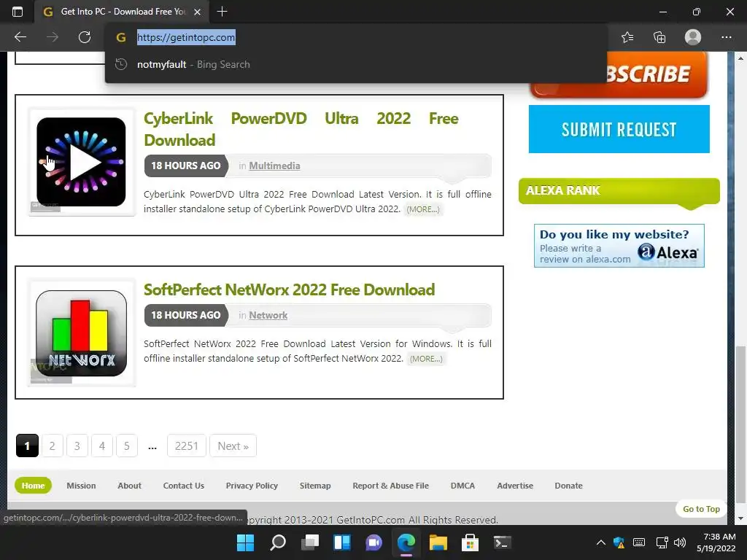This screenshot has height=560, width=747.
Task: Open the SoftPerfect NetWorx 2022 title link
Action: pos(289,289)
